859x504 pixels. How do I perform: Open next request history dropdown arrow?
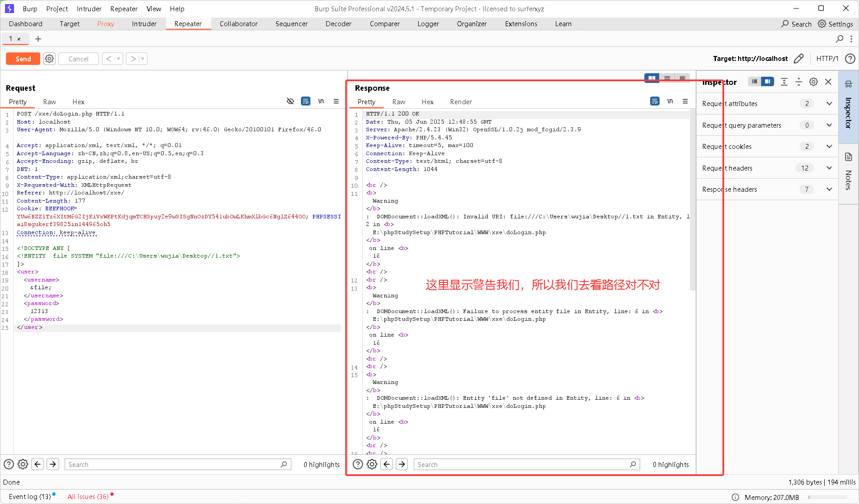pyautogui.click(x=143, y=59)
